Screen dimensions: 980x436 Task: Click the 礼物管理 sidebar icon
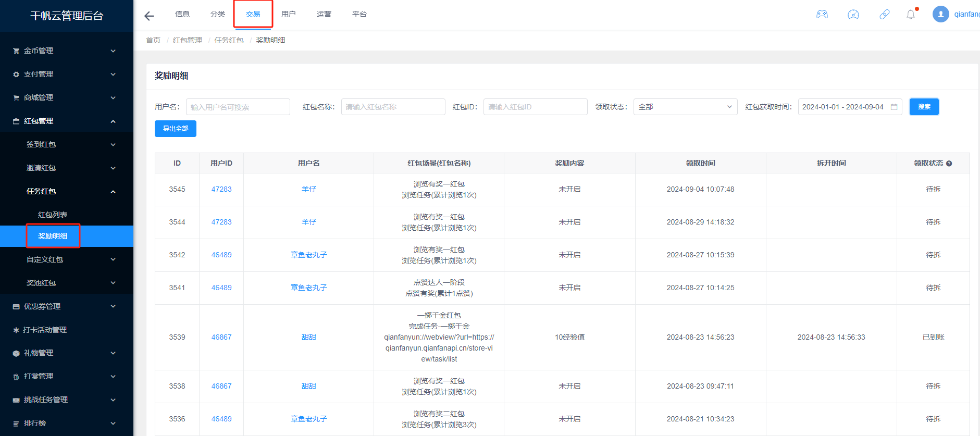pos(16,353)
